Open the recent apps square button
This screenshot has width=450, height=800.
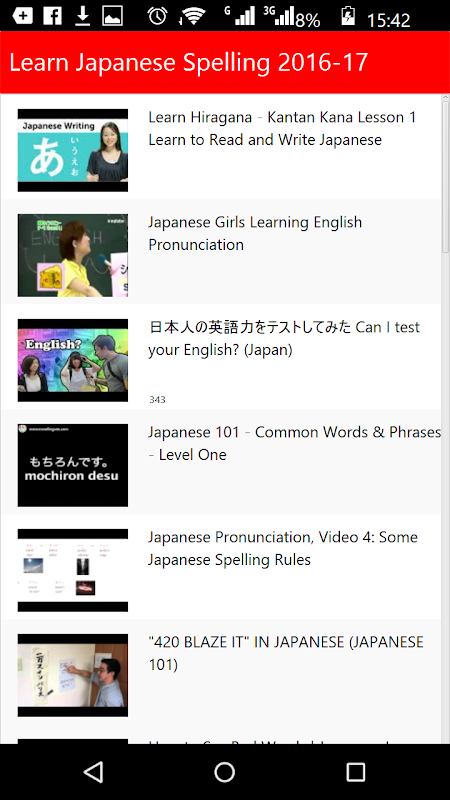356,772
